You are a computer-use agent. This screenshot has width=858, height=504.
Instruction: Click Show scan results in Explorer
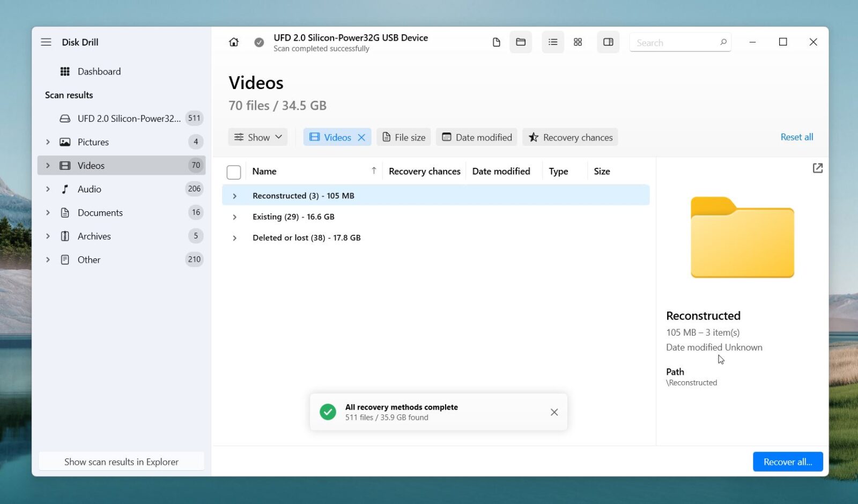(121, 461)
